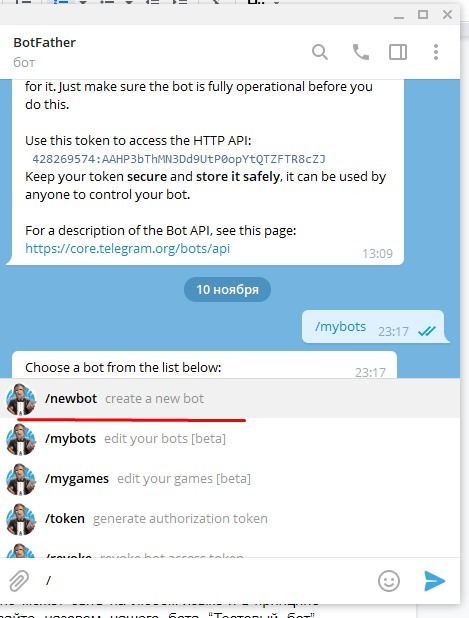
Task: Choose the /mygames command suggestion
Action: 230,478
